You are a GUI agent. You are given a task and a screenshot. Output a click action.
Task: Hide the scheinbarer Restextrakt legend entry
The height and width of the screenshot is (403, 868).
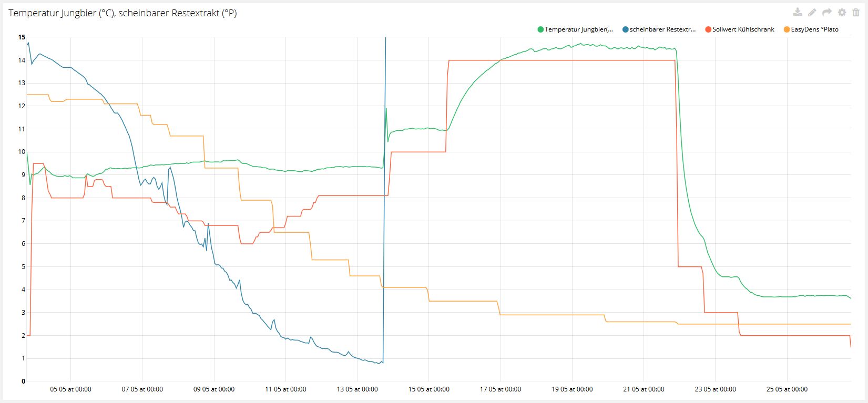[662, 29]
